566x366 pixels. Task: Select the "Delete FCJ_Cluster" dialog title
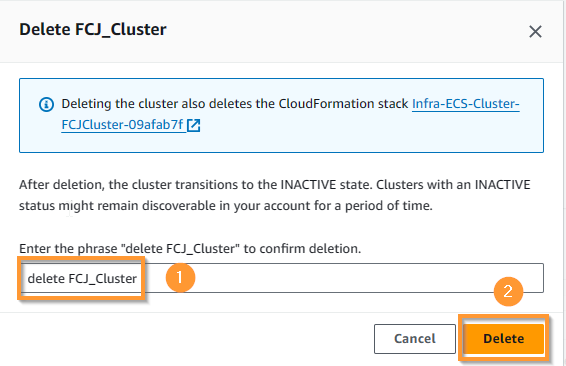tap(93, 30)
